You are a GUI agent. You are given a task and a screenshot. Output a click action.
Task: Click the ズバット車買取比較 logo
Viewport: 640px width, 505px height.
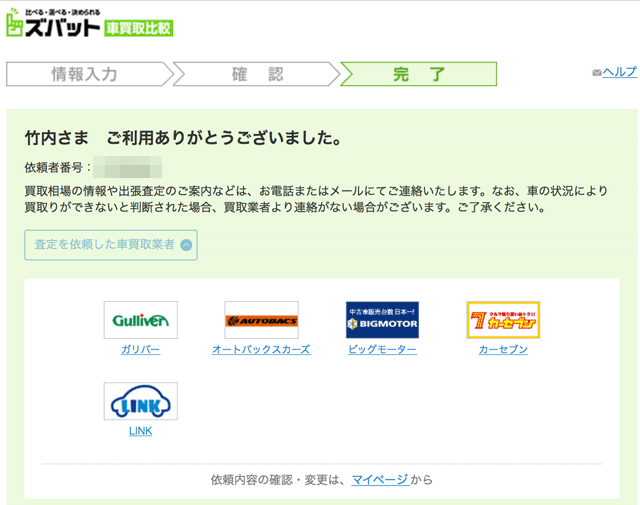[x=89, y=23]
